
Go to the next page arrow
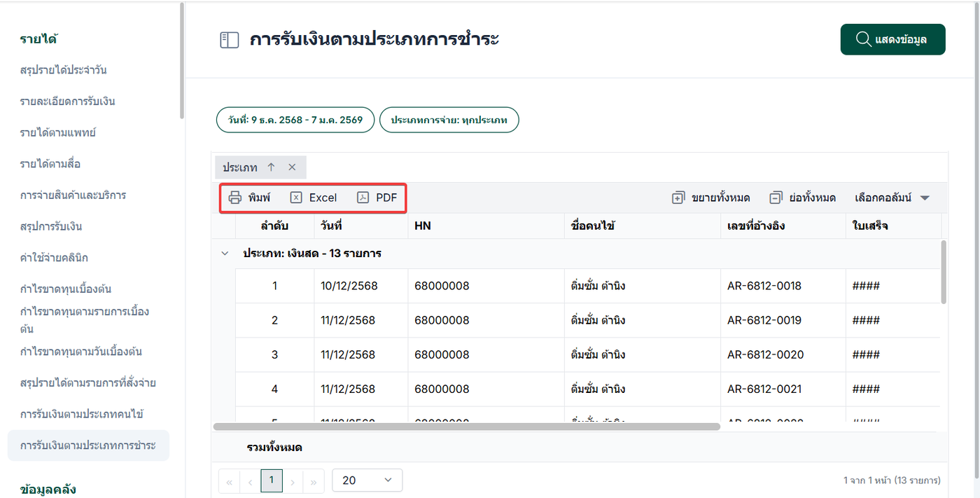pyautogui.click(x=293, y=480)
